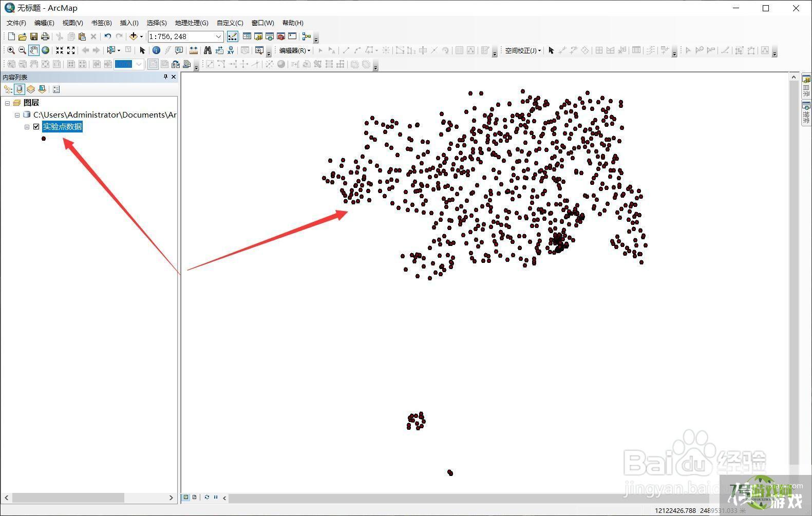
Task: Switch to Layout View button
Action: coord(194,497)
